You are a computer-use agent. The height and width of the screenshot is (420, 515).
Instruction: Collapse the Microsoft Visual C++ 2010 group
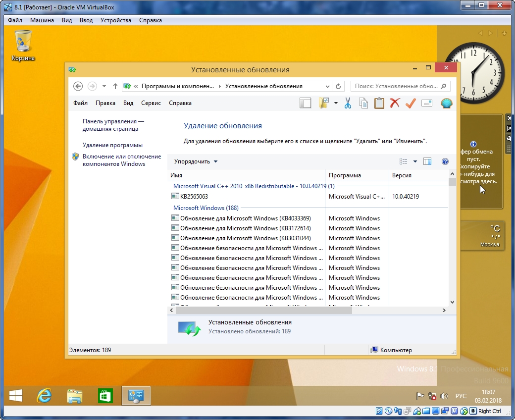point(254,186)
